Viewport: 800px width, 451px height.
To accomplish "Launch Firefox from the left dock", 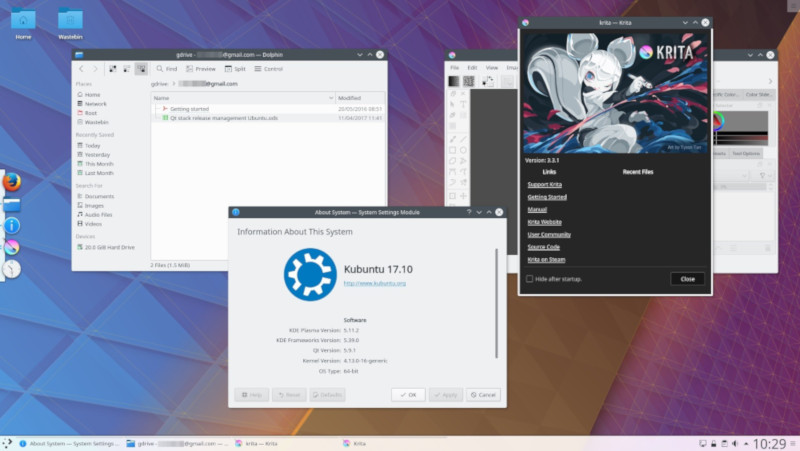I will 12,182.
